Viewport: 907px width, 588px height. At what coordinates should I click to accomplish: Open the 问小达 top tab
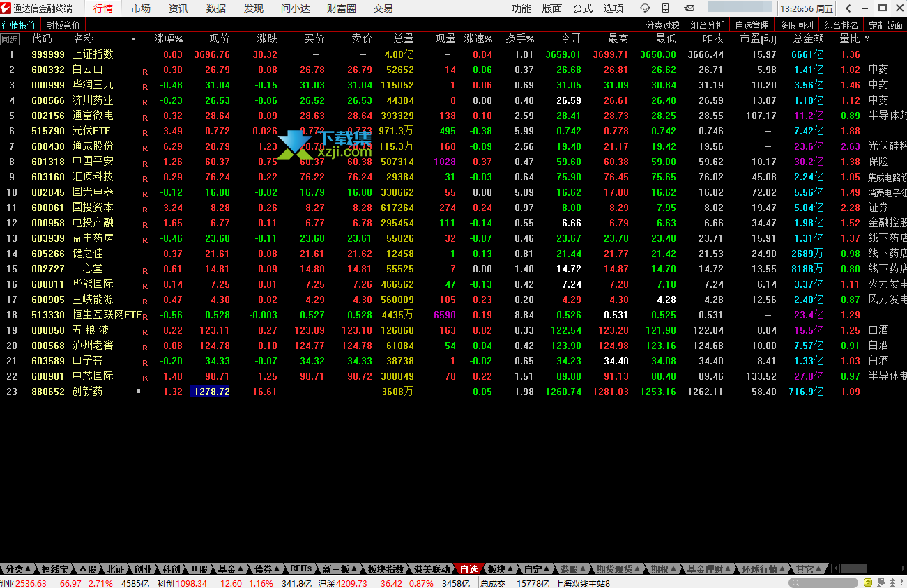tap(296, 8)
